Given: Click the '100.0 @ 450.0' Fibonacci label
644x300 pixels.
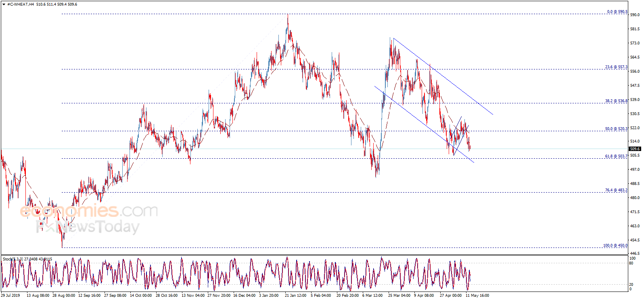Looking at the screenshot, I should 615,245.
